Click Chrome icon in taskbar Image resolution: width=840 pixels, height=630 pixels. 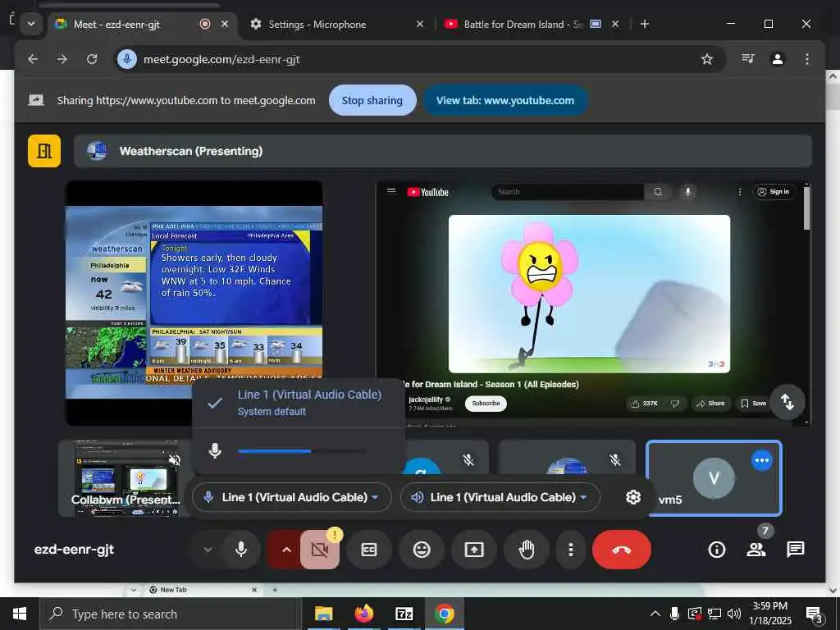click(444, 614)
